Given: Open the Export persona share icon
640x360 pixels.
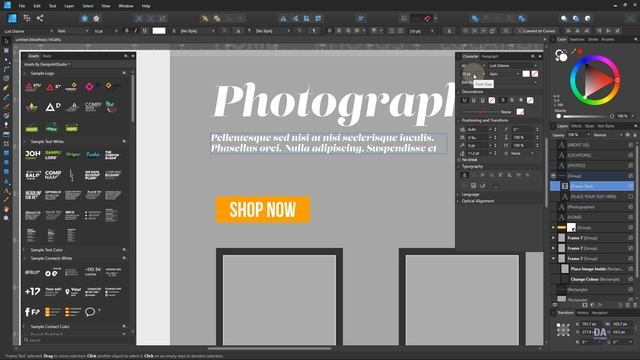Looking at the screenshot, I should click(40, 18).
